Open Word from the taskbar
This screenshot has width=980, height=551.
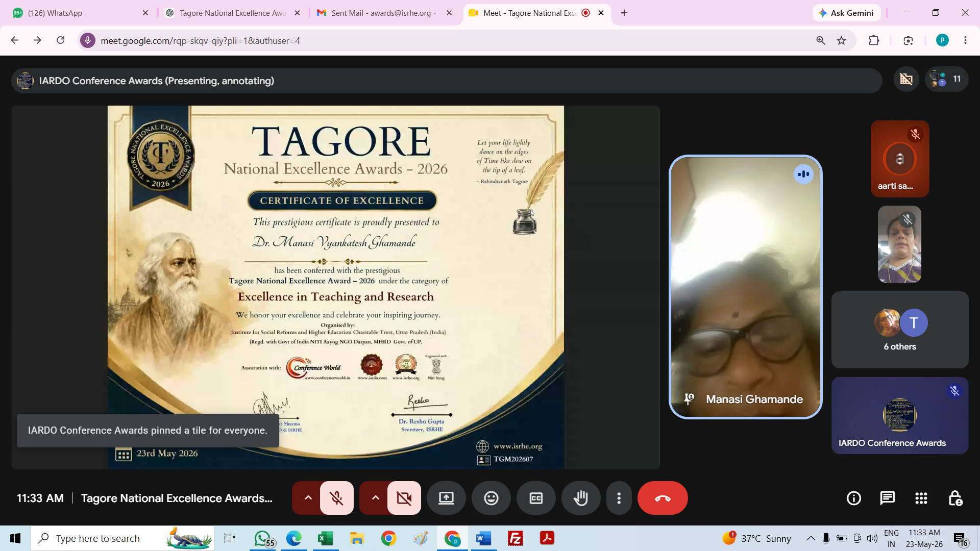pyautogui.click(x=483, y=538)
